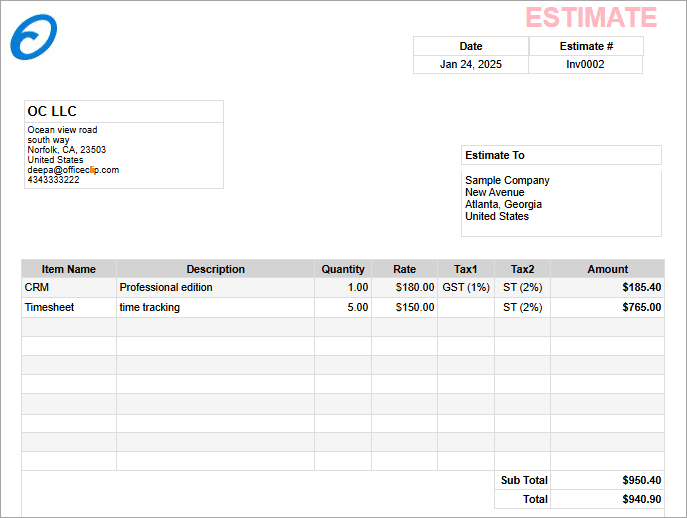Select the Inv0002 estimate number cell

(x=585, y=64)
